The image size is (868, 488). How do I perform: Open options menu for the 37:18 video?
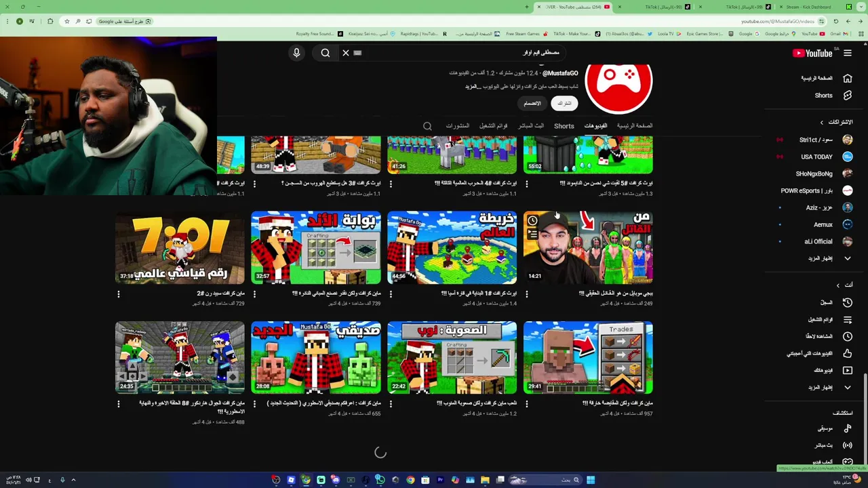click(x=119, y=293)
